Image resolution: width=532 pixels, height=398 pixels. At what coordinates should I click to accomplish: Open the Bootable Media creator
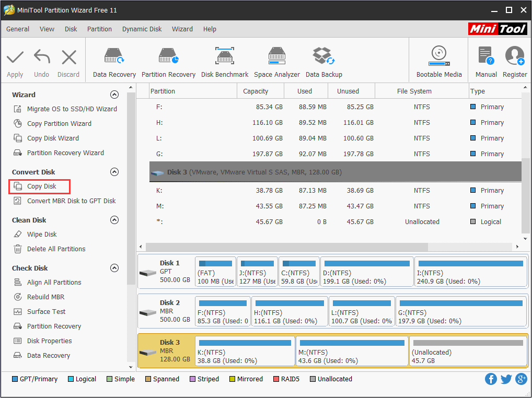click(438, 60)
